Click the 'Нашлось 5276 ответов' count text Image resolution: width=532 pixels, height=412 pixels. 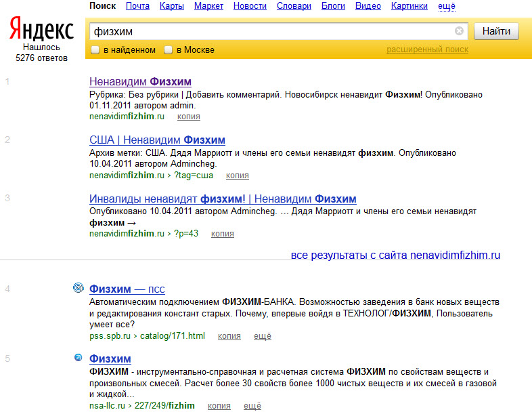pos(41,53)
